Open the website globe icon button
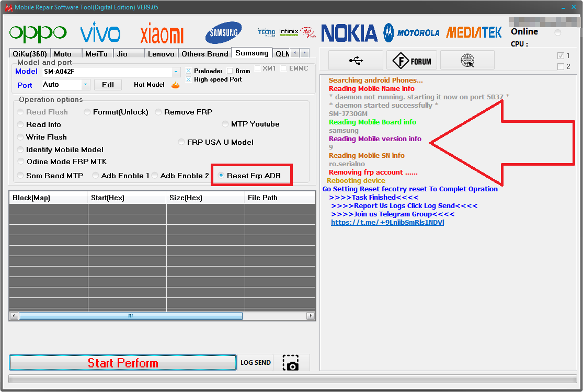The width and height of the screenshot is (583, 392). click(x=467, y=60)
